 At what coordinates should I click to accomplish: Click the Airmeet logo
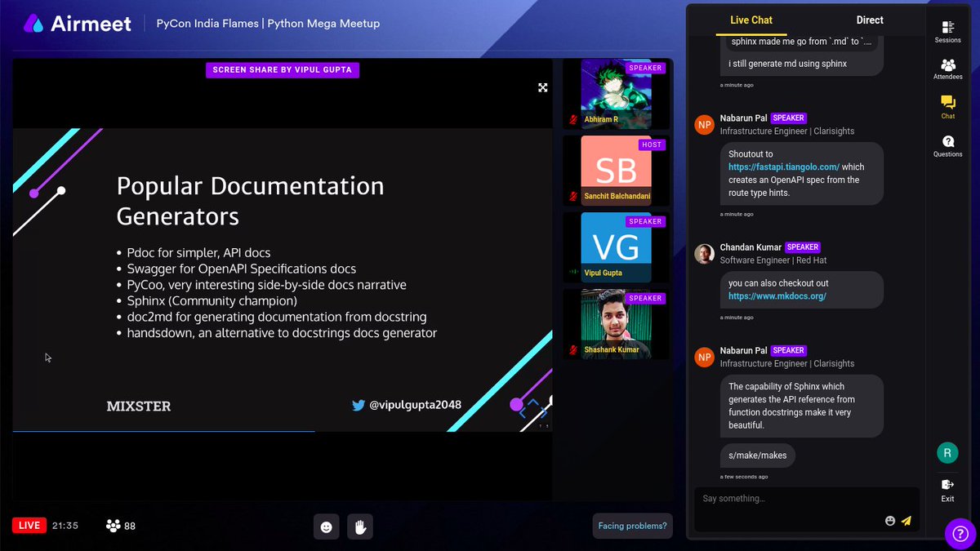point(78,24)
